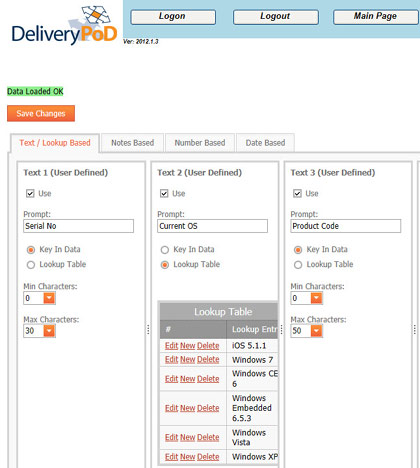Click New link in Windows 7 row
Screen dimensions: 420x468
[187, 359]
